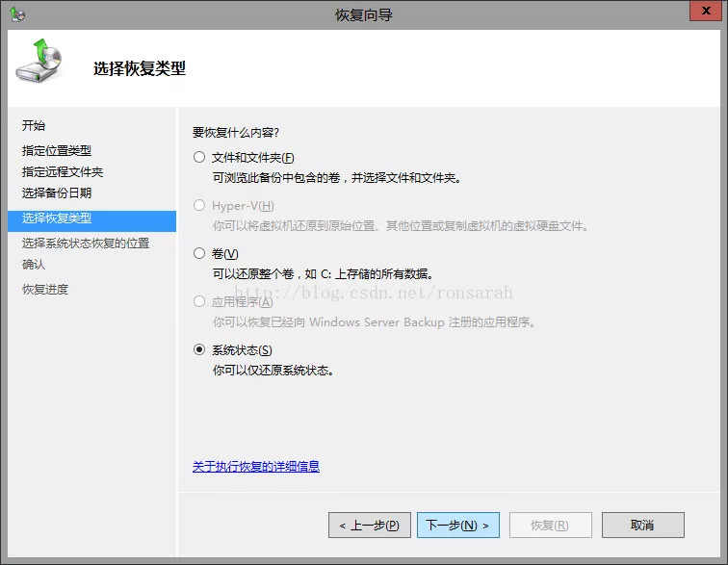Image resolution: width=728 pixels, height=565 pixels.
Task: Click the disabled Hyper-V radio option
Action: coord(199,206)
